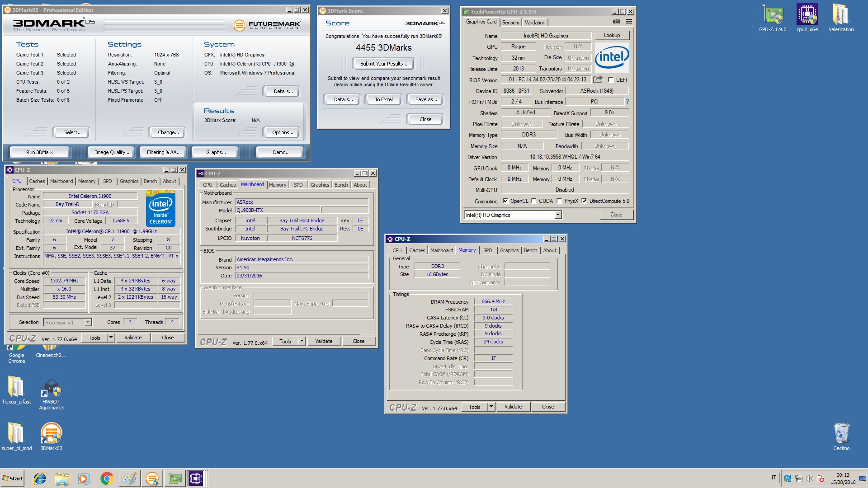
Task: Toggle the DirectCompute 5.0 checkbox
Action: coord(584,201)
